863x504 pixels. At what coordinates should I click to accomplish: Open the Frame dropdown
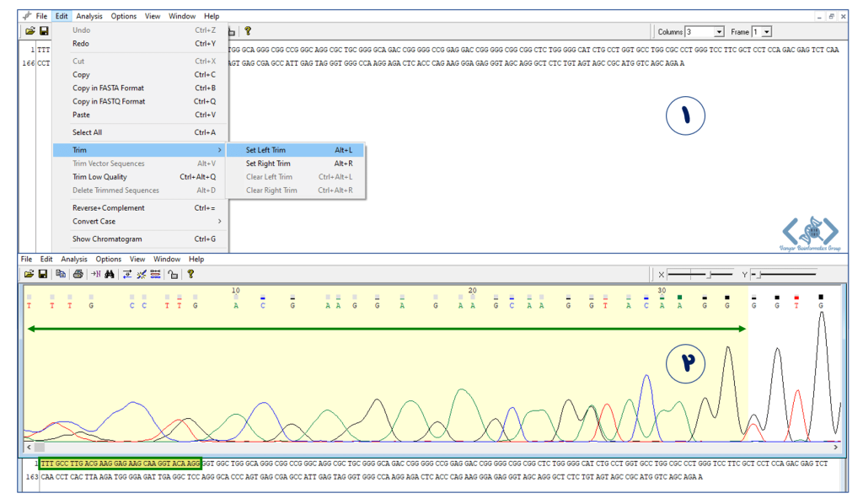pos(767,32)
